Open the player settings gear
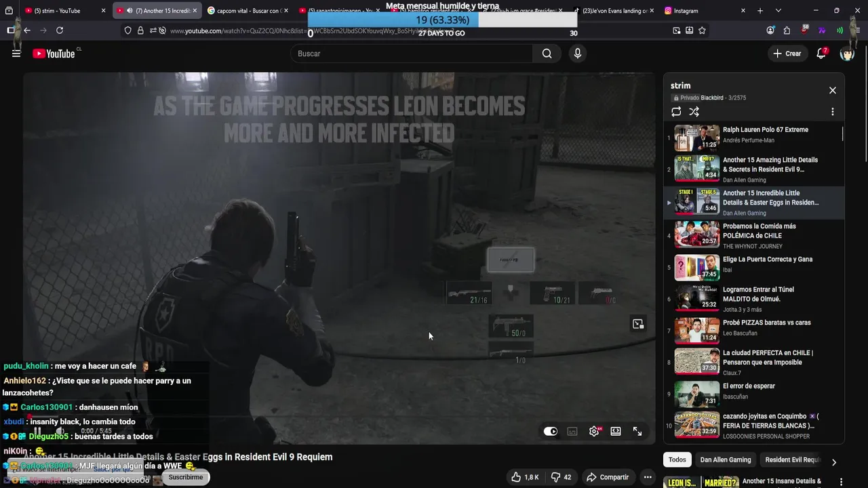The width and height of the screenshot is (868, 488). coord(594,431)
